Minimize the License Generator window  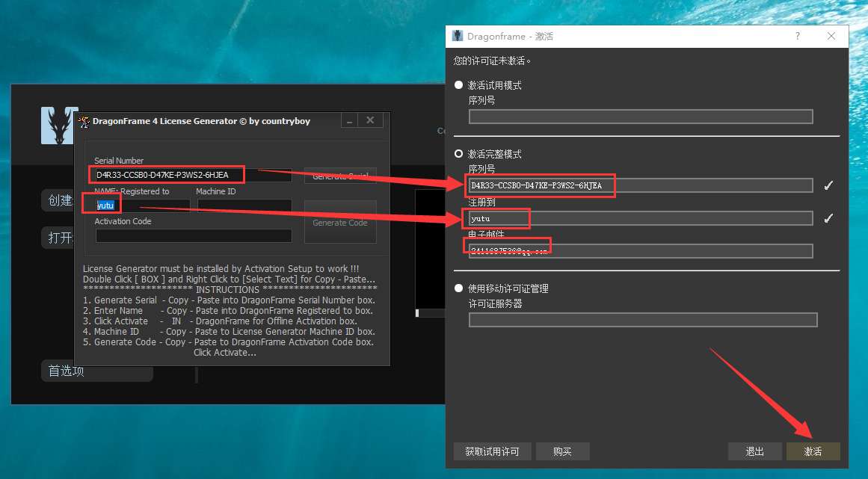[348, 120]
